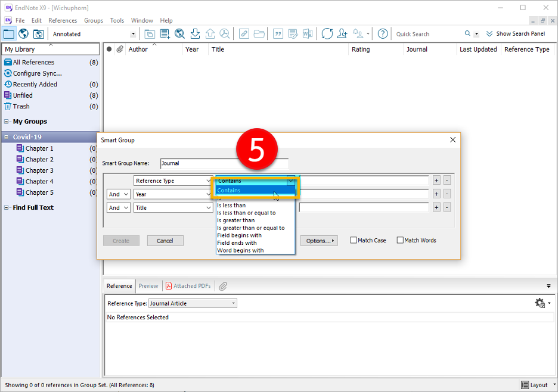Click the New Reference toolbar icon
Image resolution: width=558 pixels, height=392 pixels.
(165, 34)
